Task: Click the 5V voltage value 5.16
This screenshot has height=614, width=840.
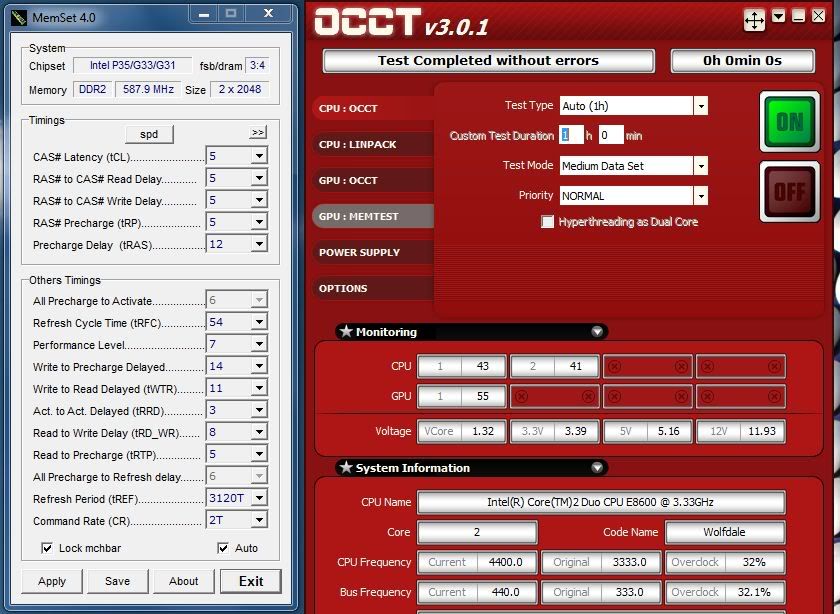Action: (669, 431)
